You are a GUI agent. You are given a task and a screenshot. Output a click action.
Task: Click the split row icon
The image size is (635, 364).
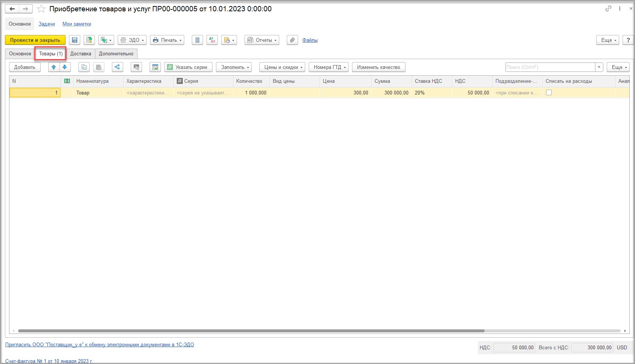tap(118, 67)
